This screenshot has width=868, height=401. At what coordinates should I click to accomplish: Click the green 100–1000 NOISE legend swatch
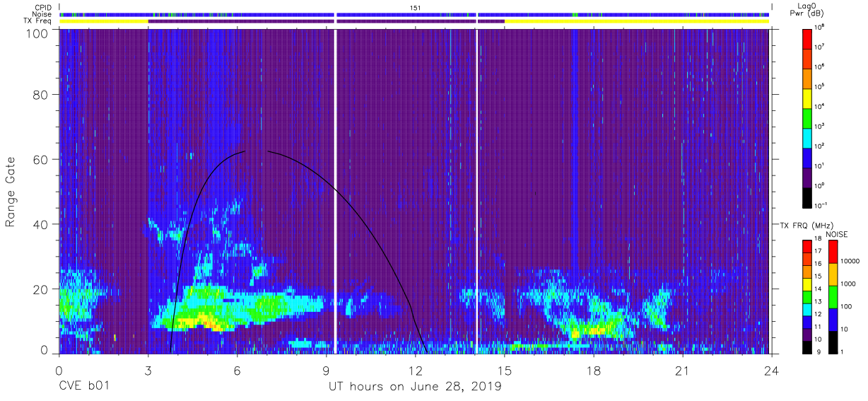(x=833, y=296)
